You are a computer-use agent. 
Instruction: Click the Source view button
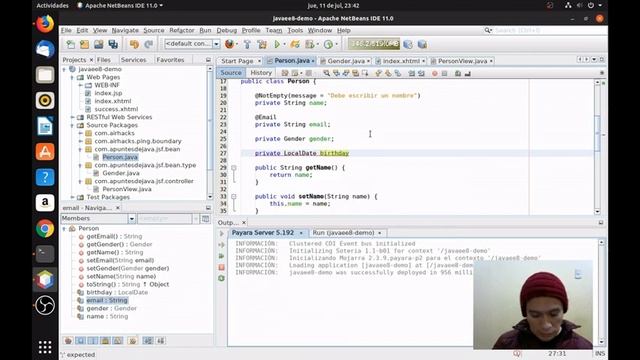click(231, 73)
